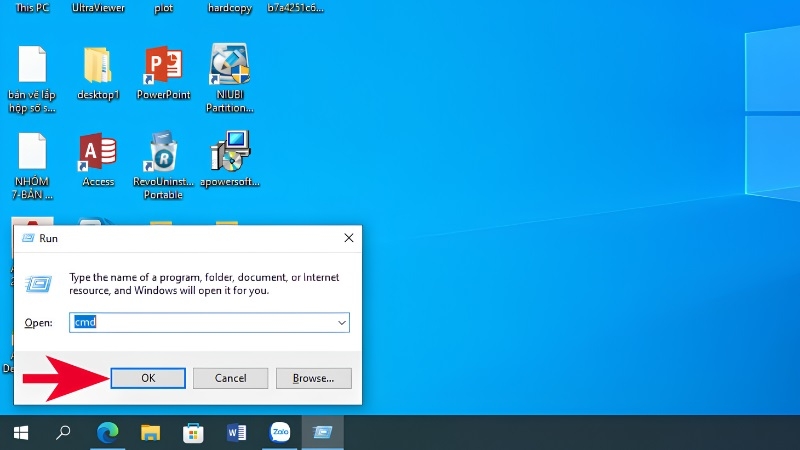This screenshot has width=800, height=450.
Task: Cancel the Run dialog
Action: click(x=230, y=378)
